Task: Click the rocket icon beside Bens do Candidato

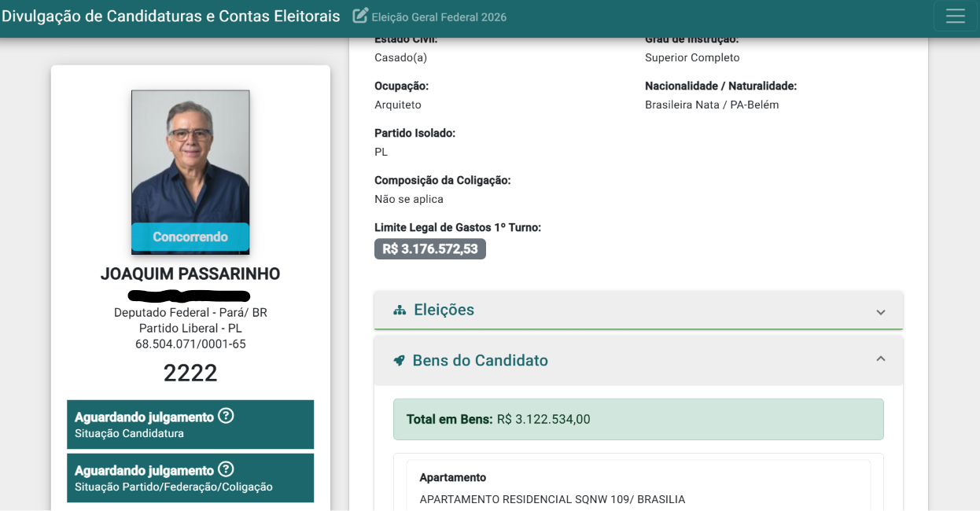Action: coord(399,361)
